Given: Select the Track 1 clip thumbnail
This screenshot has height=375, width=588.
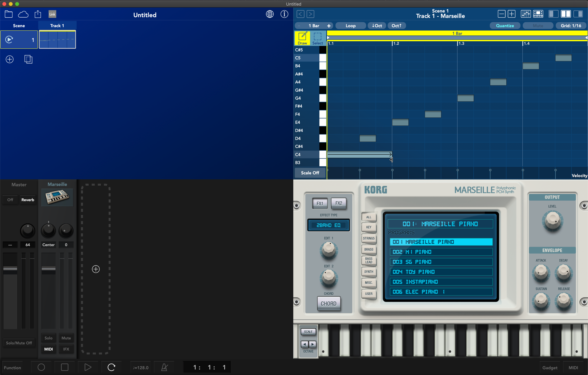Looking at the screenshot, I should pos(57,39).
